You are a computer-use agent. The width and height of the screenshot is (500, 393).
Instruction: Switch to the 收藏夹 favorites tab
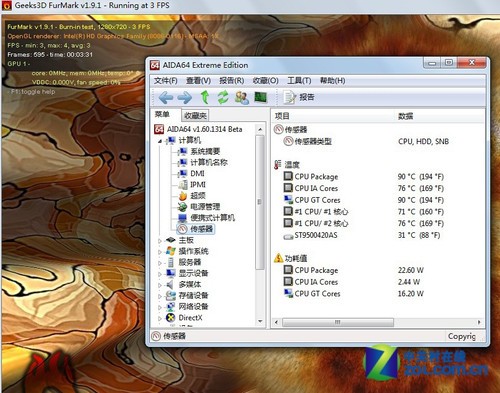[x=195, y=116]
